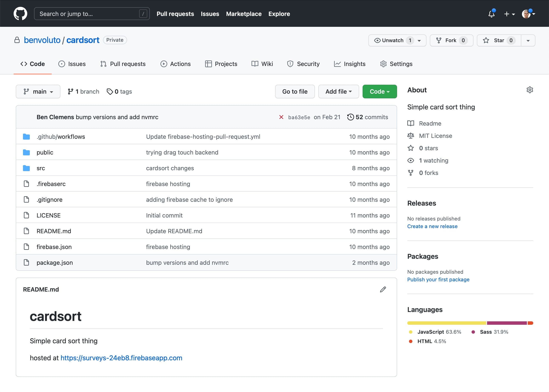The height and width of the screenshot is (392, 549).
Task: Open the commit history clock icon
Action: [x=351, y=117]
